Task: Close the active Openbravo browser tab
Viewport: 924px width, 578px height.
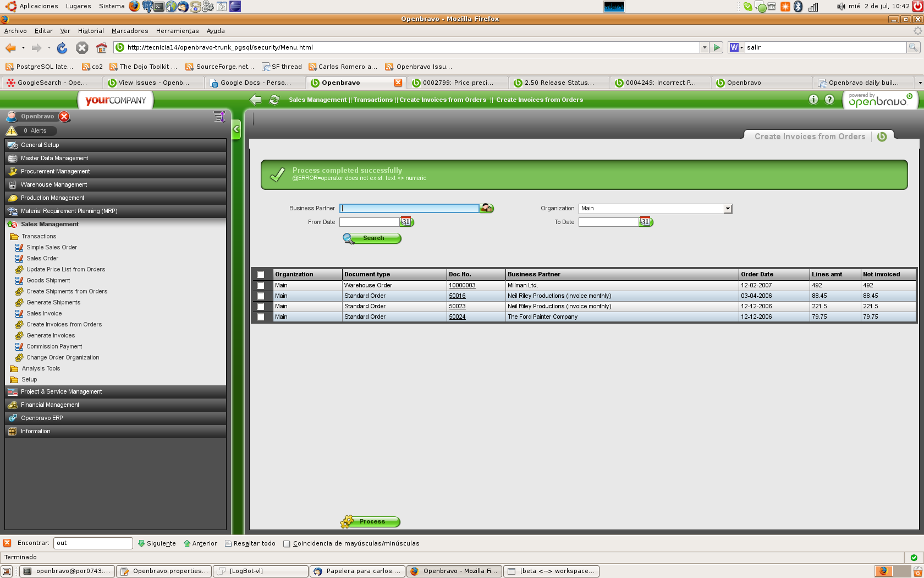Action: click(398, 83)
